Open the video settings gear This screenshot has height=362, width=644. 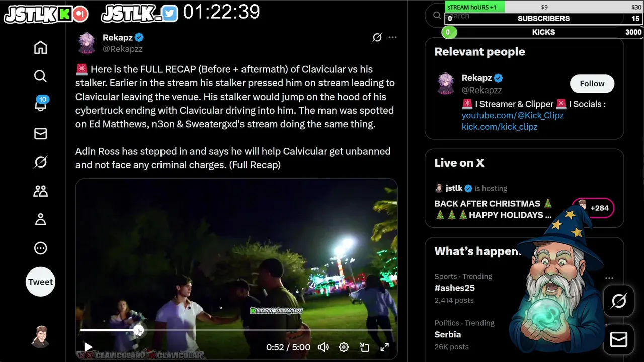(344, 347)
